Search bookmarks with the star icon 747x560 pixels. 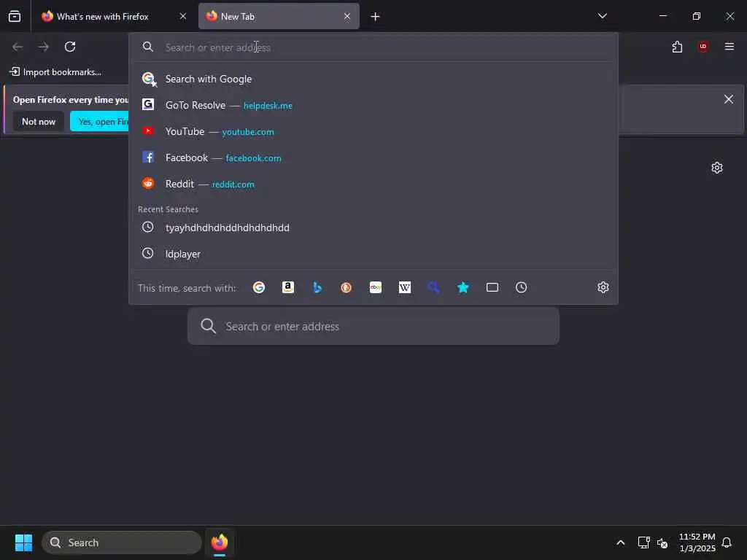tap(463, 287)
